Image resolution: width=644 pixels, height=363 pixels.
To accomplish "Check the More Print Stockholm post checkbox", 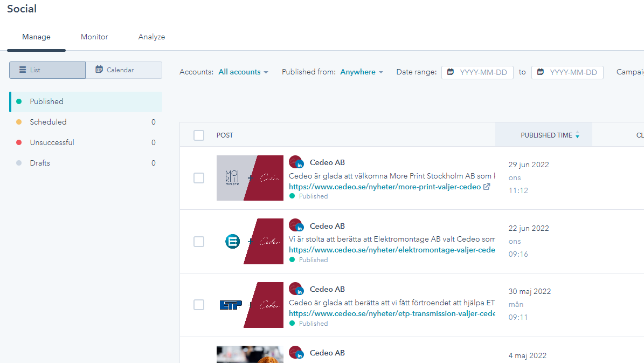I will pyautogui.click(x=199, y=178).
